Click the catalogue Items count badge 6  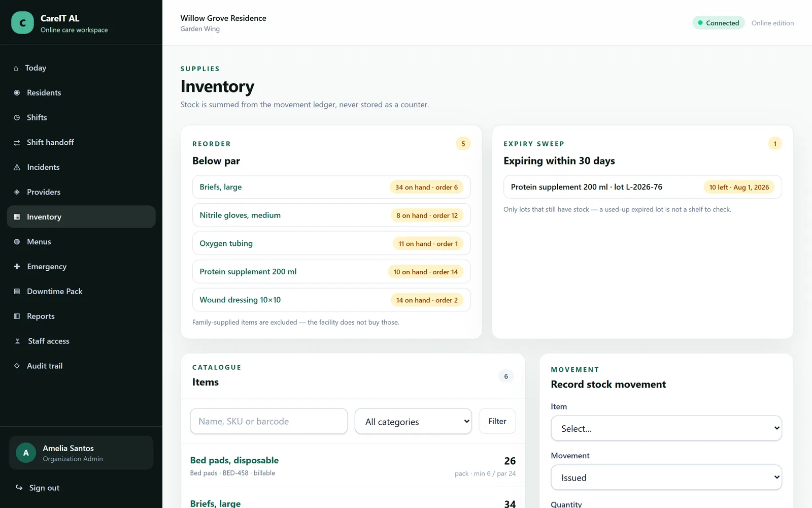pyautogui.click(x=506, y=376)
